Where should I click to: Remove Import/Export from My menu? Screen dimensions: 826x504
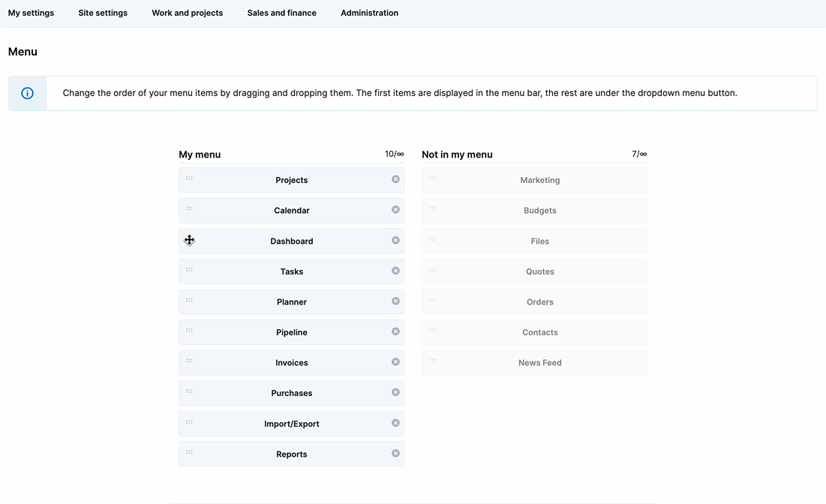(395, 423)
